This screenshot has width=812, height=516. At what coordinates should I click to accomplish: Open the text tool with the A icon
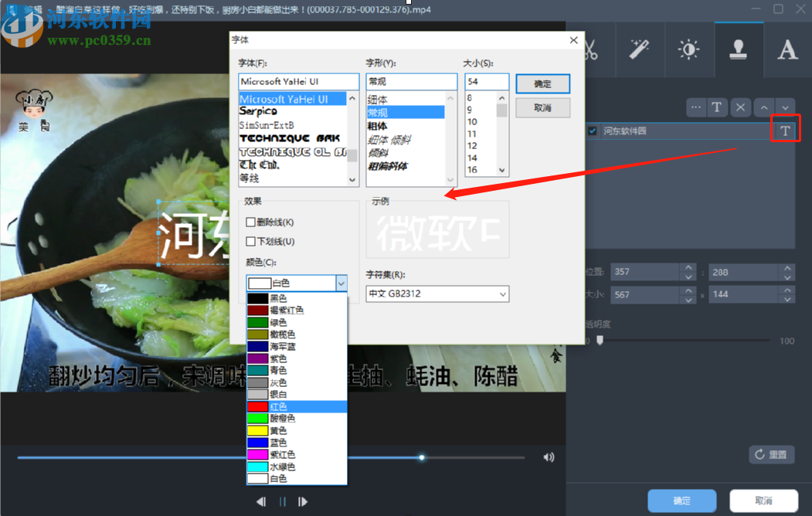point(787,49)
